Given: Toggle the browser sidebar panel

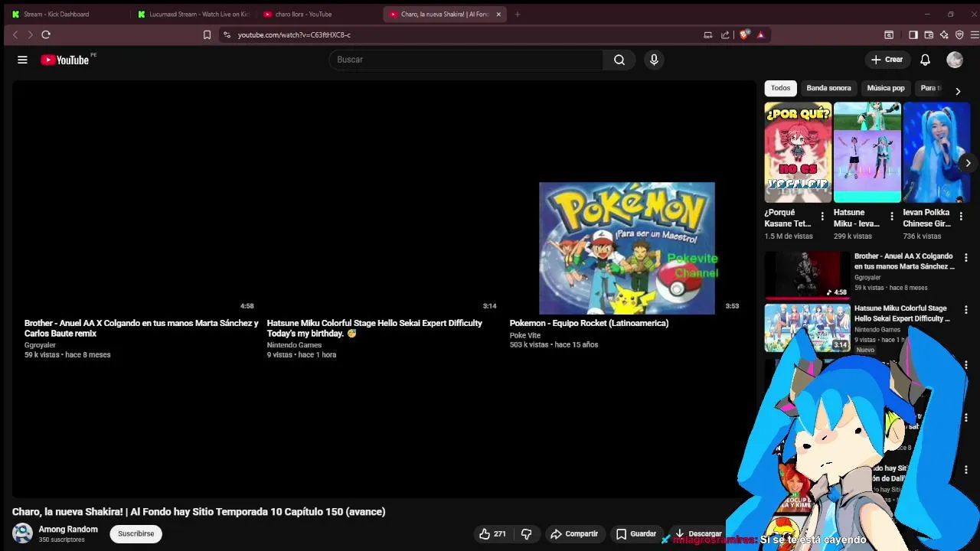Looking at the screenshot, I should [x=913, y=34].
